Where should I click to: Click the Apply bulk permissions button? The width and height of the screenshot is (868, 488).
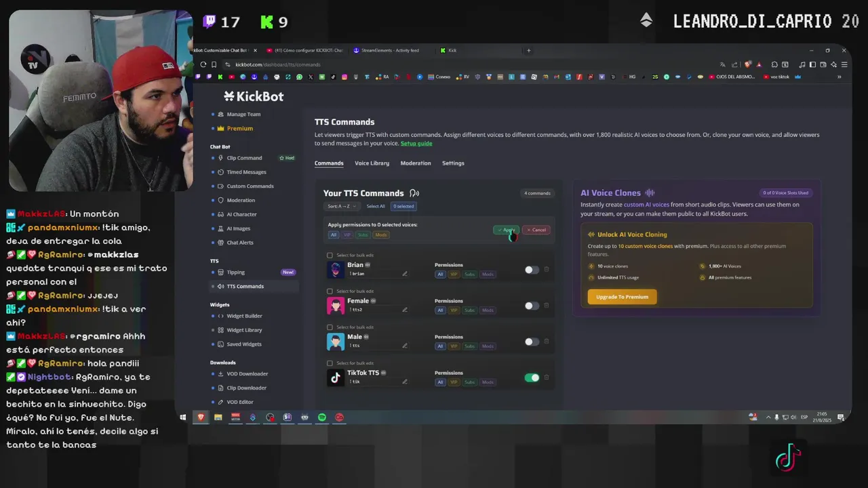pyautogui.click(x=506, y=230)
